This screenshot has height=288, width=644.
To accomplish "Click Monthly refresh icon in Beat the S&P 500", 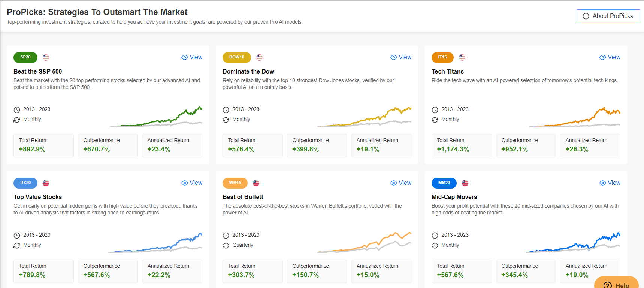I will point(17,120).
